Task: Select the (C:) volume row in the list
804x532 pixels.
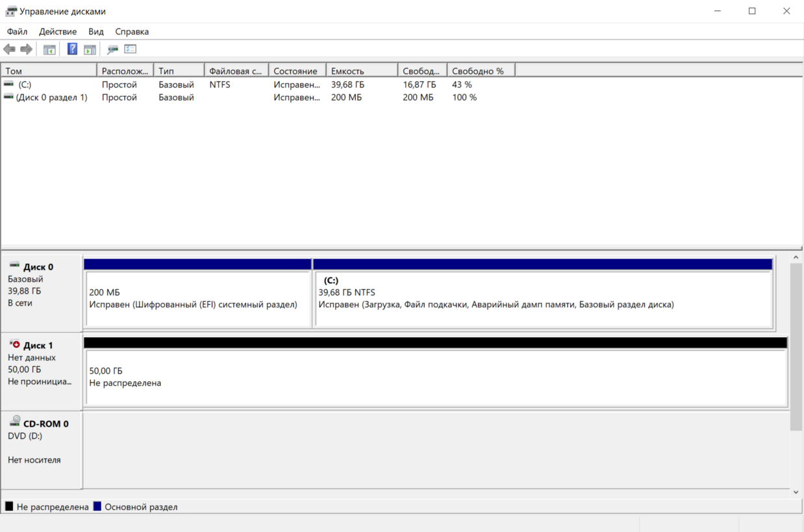Action: pyautogui.click(x=25, y=84)
